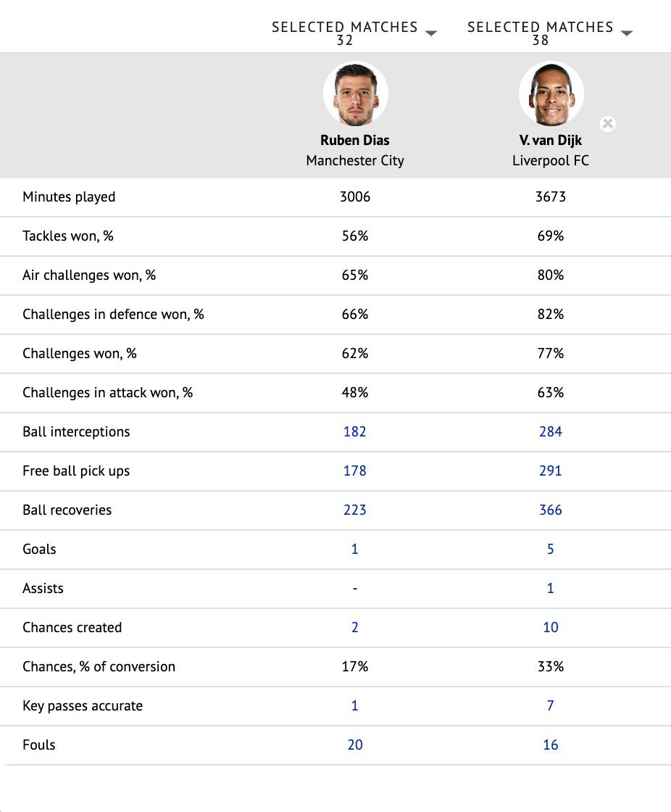671x812 pixels.
Task: Click van Dijk's 284 ball interceptions value
Action: pos(551,432)
